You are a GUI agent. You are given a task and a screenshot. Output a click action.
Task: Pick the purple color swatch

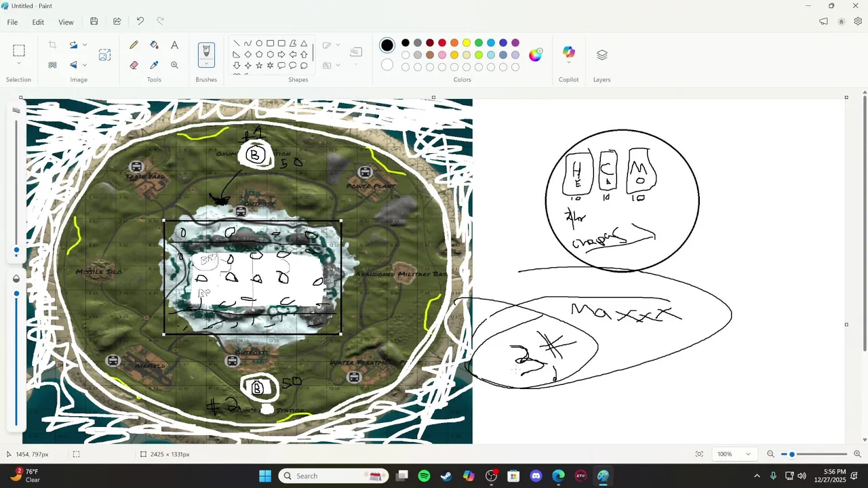pyautogui.click(x=515, y=43)
